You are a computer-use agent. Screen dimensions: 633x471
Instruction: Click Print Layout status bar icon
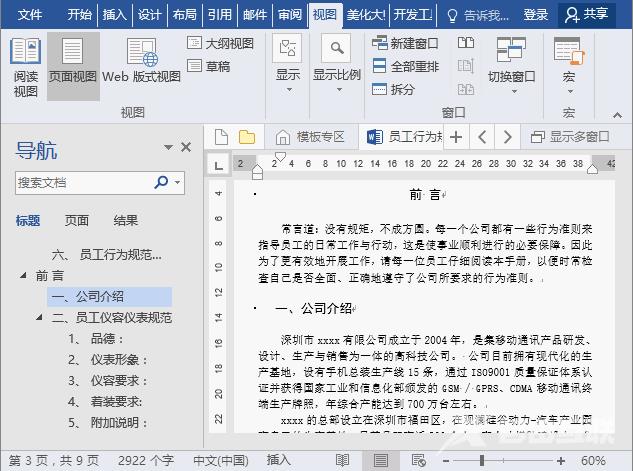click(381, 460)
